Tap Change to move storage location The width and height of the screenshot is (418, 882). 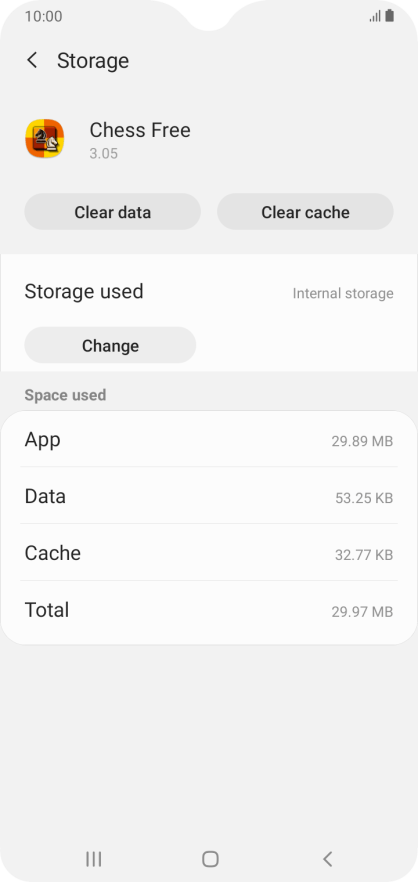[x=110, y=345]
